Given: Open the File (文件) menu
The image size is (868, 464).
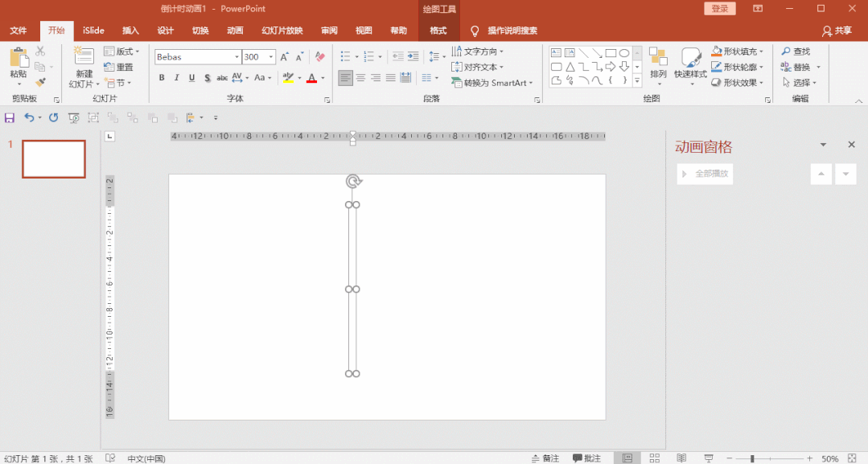Looking at the screenshot, I should [x=19, y=31].
